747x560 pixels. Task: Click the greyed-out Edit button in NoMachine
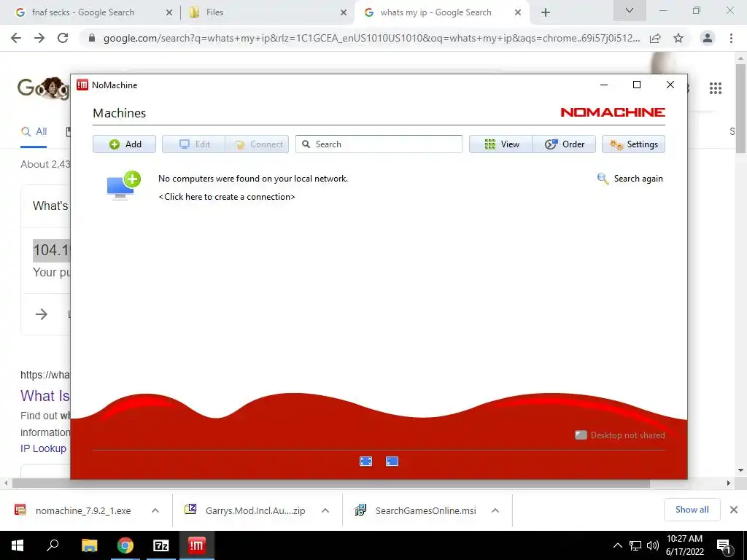coord(194,144)
